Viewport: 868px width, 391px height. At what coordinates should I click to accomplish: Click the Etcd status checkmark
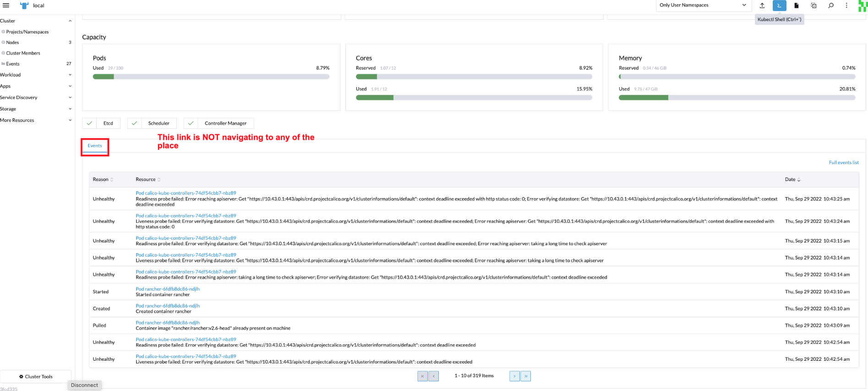pos(89,123)
